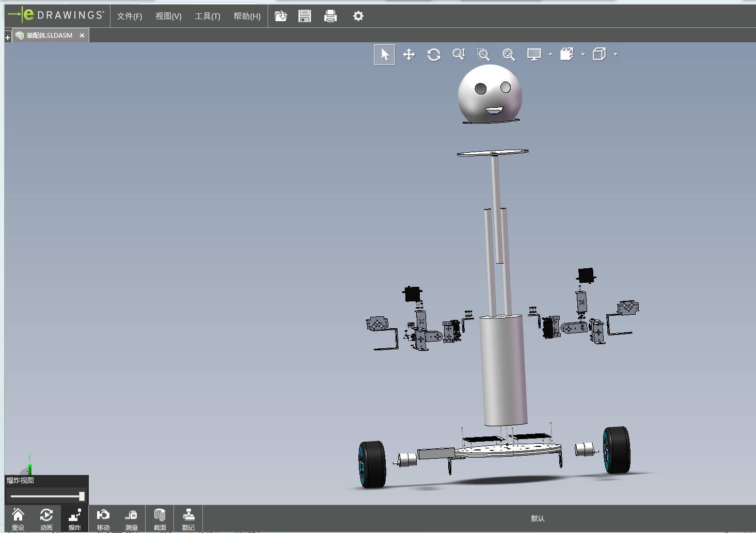
Task: Open settings via the gear icon
Action: (x=358, y=16)
